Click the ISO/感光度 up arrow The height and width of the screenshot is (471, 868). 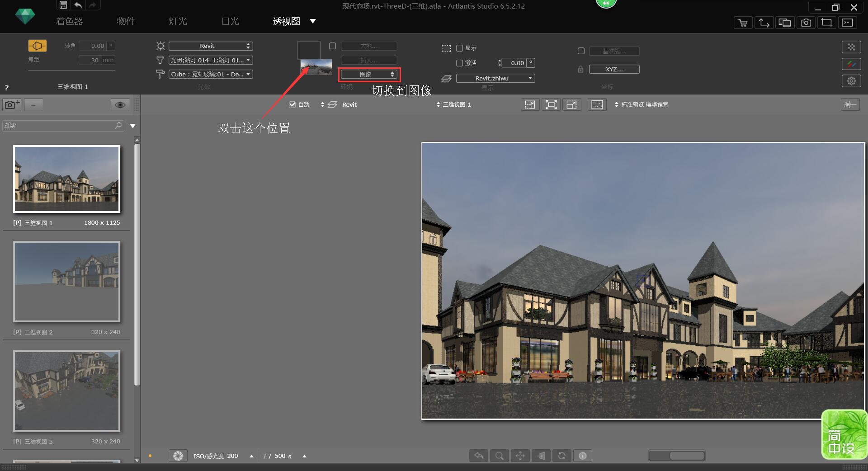tap(251, 456)
